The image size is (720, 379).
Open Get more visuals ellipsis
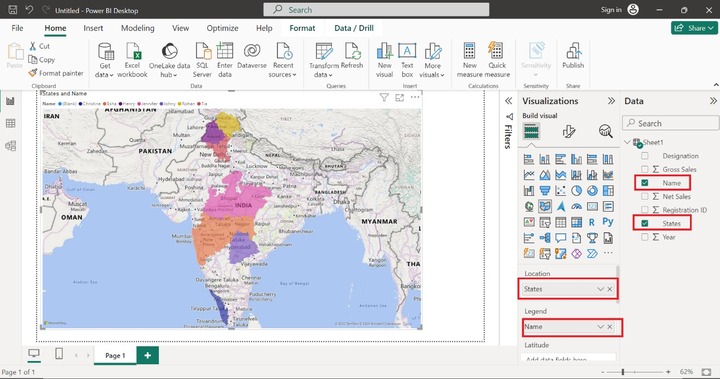tap(608, 253)
